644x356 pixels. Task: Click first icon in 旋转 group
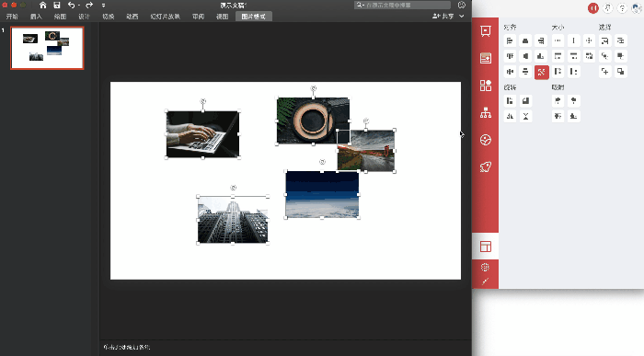pos(510,101)
